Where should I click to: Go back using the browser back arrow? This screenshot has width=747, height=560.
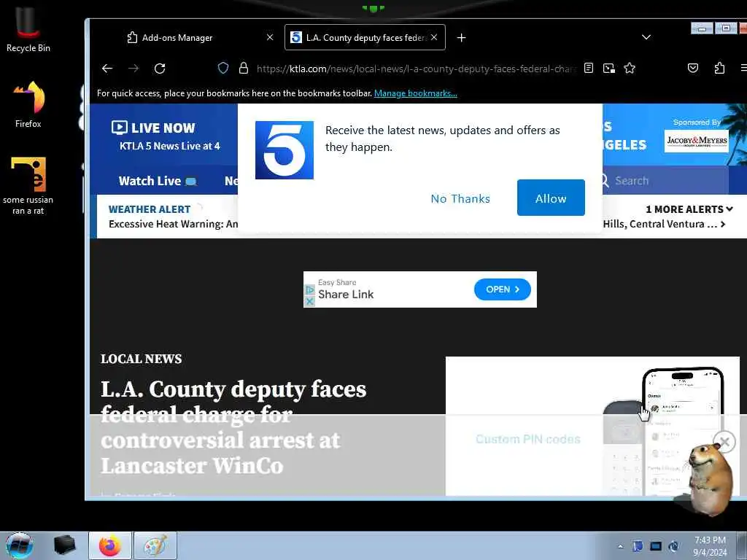click(107, 69)
